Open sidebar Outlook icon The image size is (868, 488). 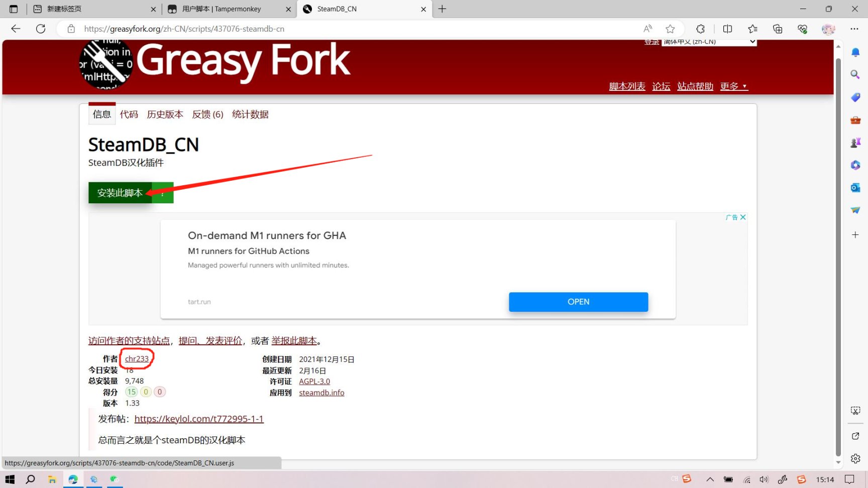[x=855, y=188]
